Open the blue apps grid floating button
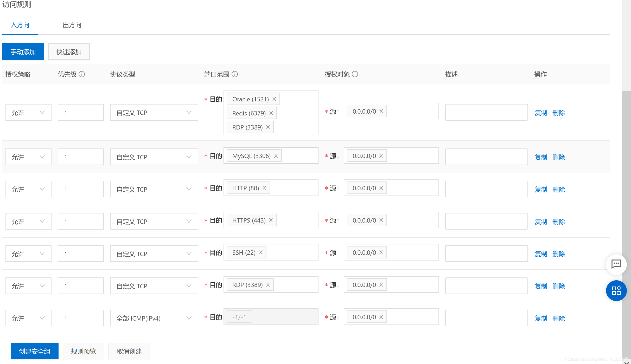Viewport: 631px width, 364px height. tap(616, 290)
